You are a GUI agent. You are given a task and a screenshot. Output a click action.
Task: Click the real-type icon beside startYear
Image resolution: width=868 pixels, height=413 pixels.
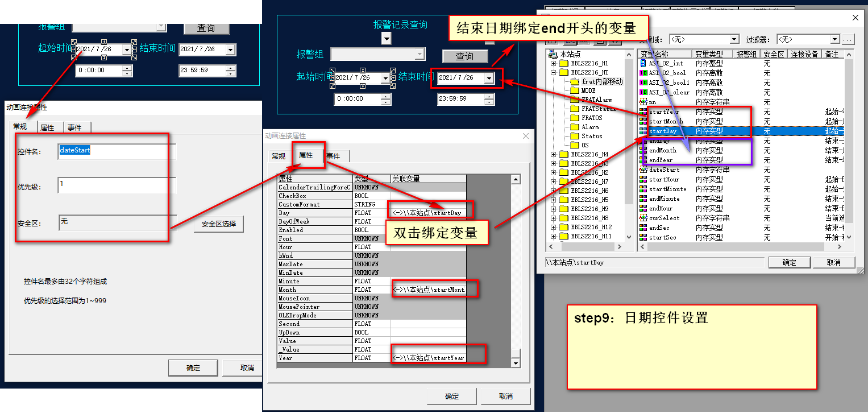pyautogui.click(x=643, y=111)
